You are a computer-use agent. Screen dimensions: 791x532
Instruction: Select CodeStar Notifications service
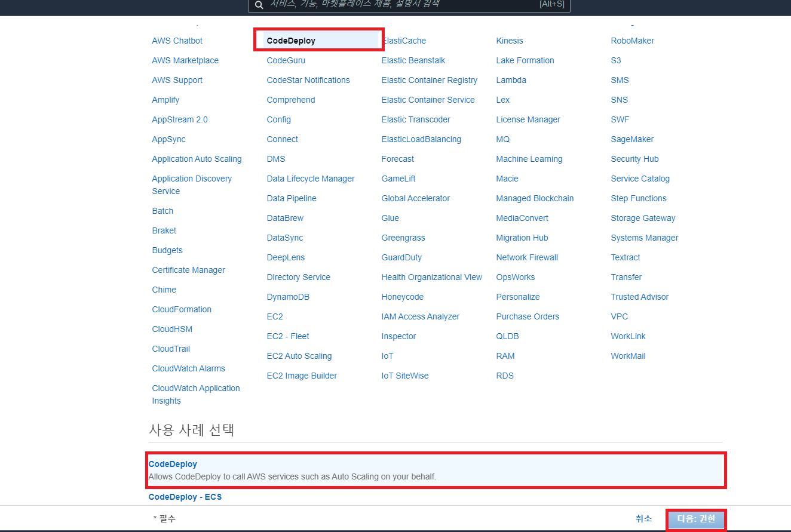click(308, 80)
